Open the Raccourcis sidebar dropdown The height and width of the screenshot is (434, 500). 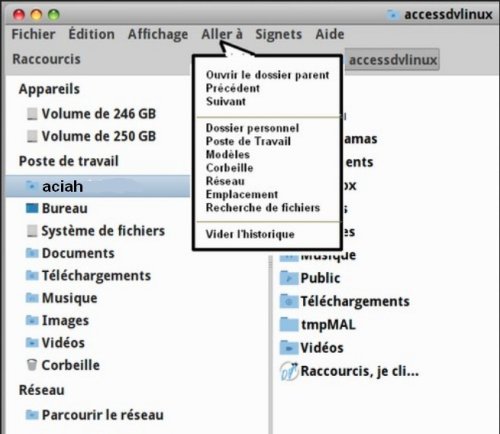tap(46, 59)
